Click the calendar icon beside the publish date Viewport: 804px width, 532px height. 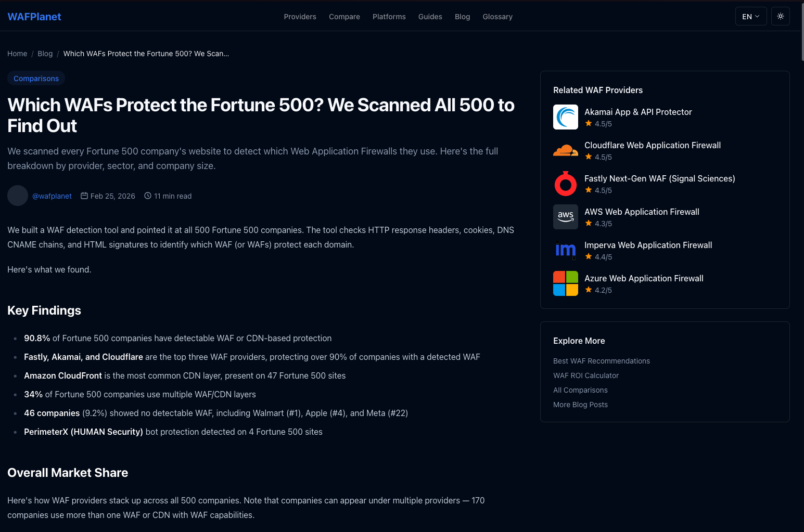click(x=84, y=196)
